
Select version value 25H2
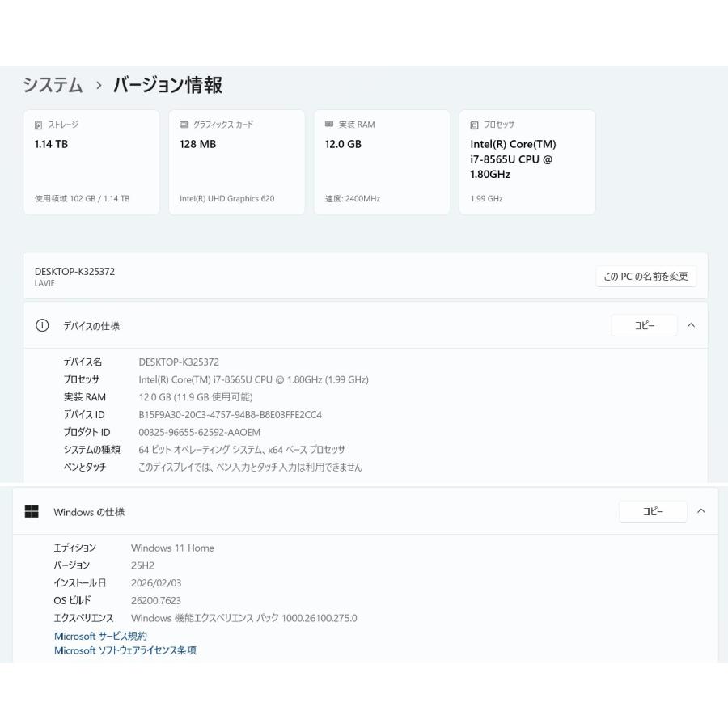coord(142,565)
